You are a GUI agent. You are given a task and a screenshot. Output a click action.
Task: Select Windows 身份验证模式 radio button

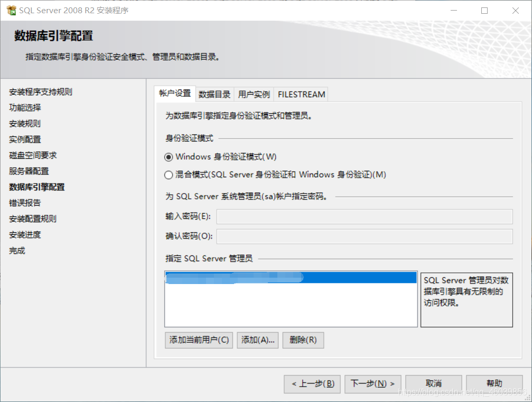(169, 157)
